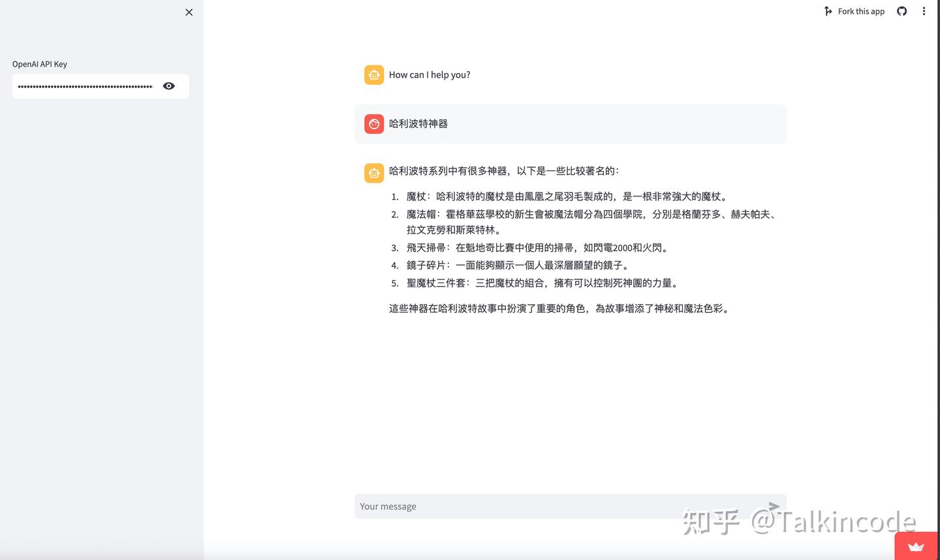This screenshot has height=560, width=940.
Task: Click the message containing 哈利波特神器
Action: click(x=418, y=123)
